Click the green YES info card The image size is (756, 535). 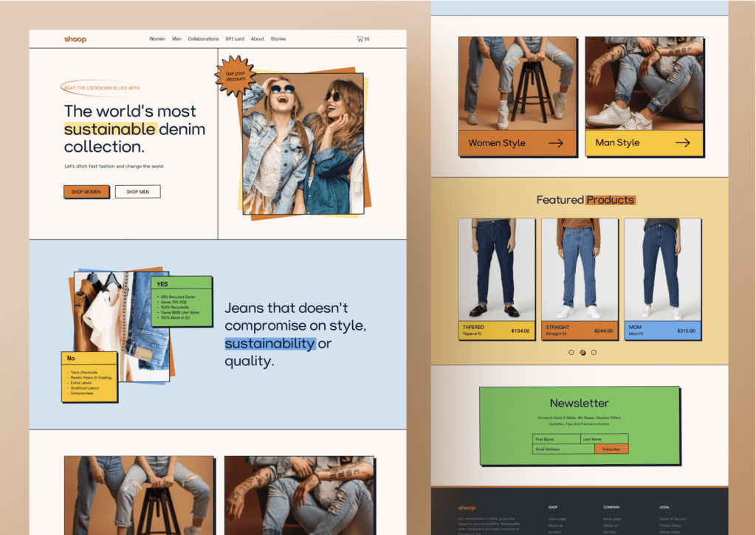(x=182, y=302)
